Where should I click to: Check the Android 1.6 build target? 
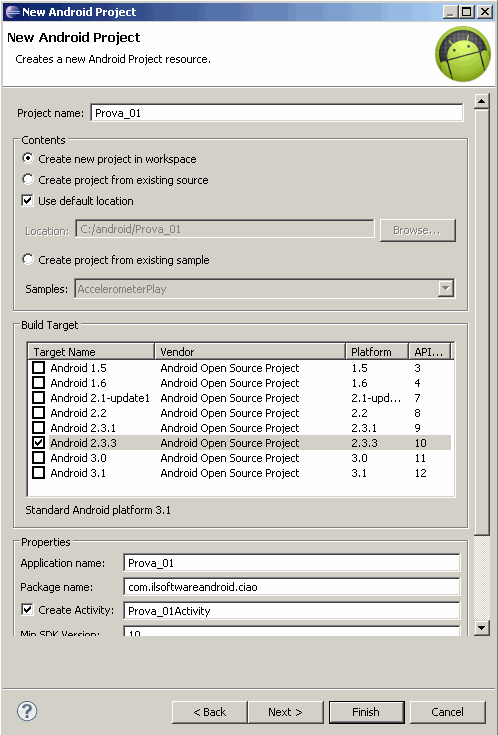tap(38, 382)
